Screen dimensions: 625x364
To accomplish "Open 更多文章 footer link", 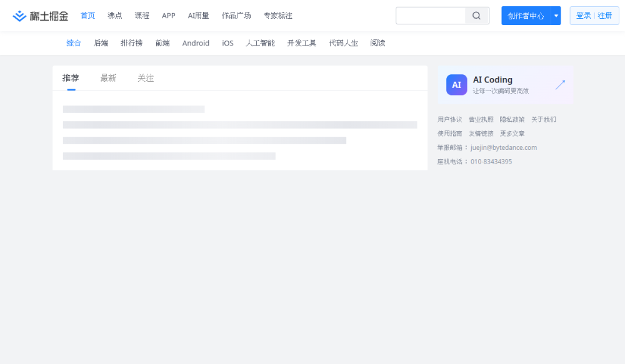I will pos(512,134).
